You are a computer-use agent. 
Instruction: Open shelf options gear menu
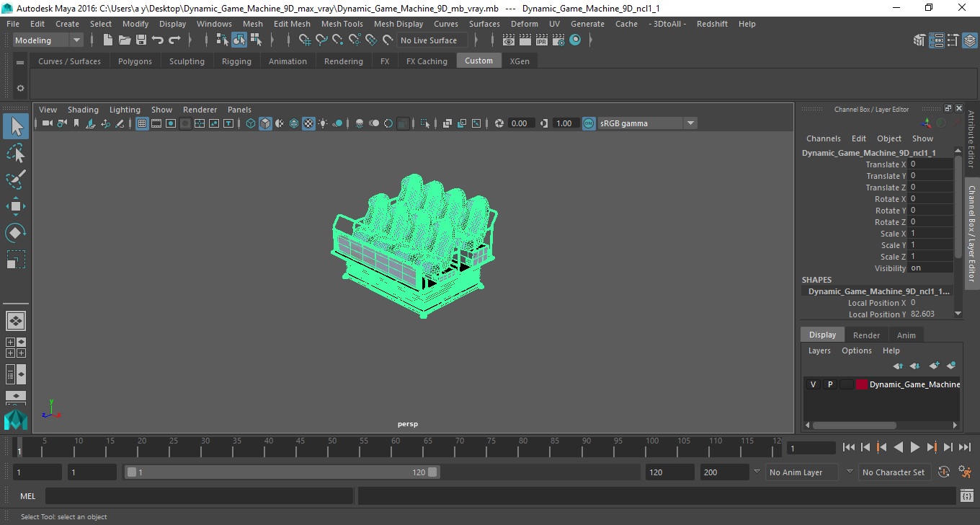(x=20, y=88)
